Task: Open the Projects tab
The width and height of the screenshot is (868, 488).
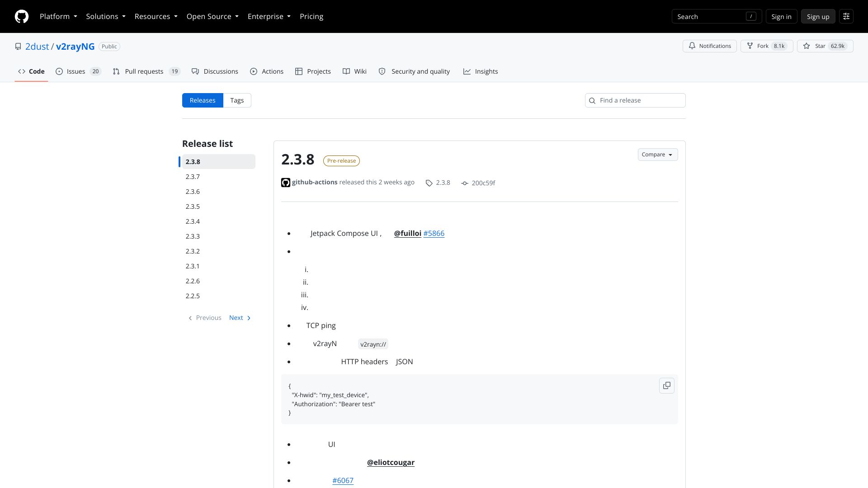Action: 313,71
